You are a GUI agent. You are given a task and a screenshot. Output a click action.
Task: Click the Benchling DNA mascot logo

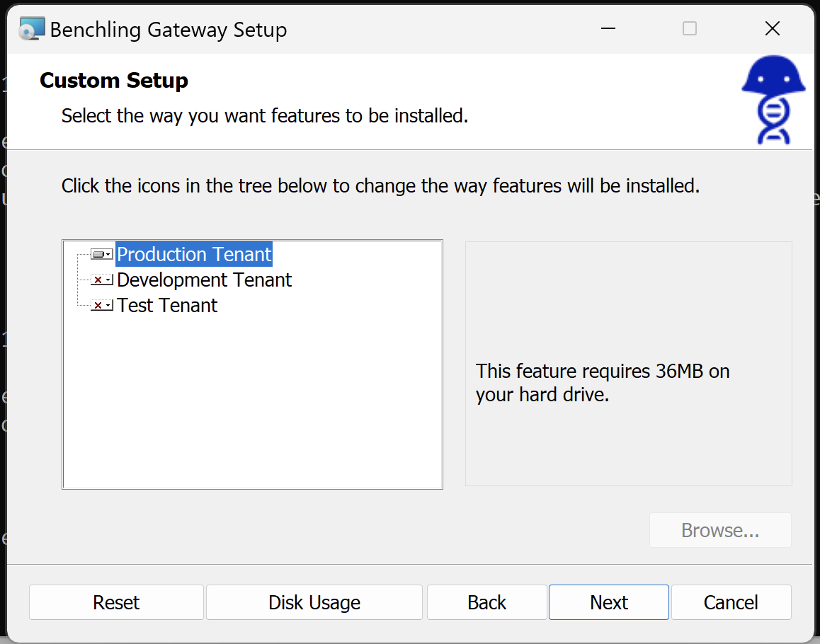773,100
